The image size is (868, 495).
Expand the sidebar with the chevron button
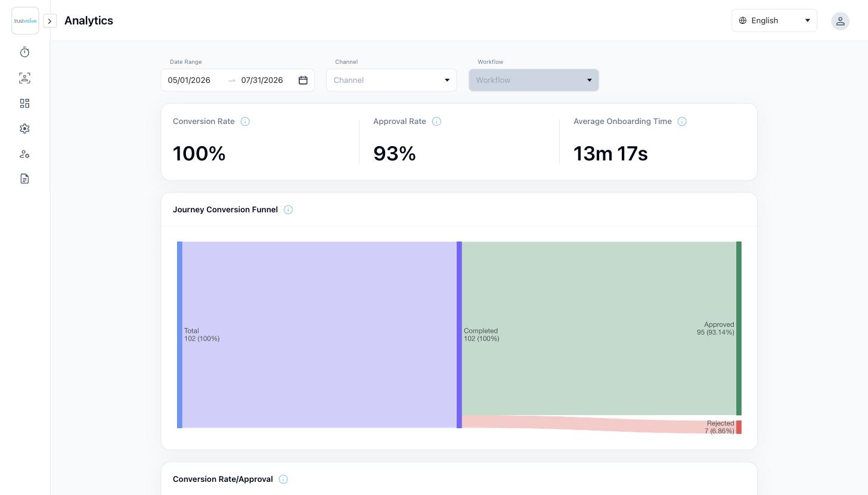click(x=50, y=21)
